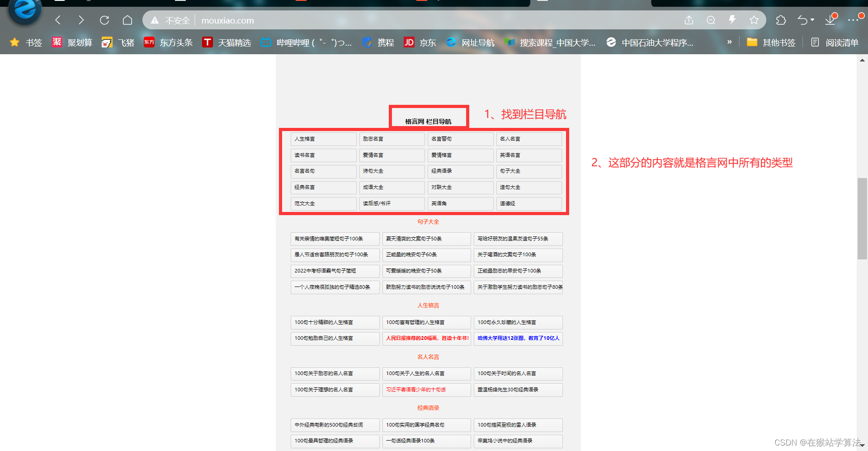Open 人民日报推荐的20幅画 article
868x451 pixels.
(426, 338)
